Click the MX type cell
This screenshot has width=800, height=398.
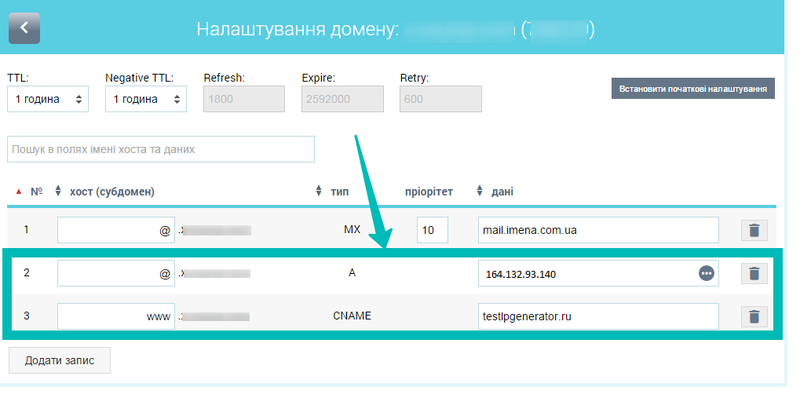352,229
